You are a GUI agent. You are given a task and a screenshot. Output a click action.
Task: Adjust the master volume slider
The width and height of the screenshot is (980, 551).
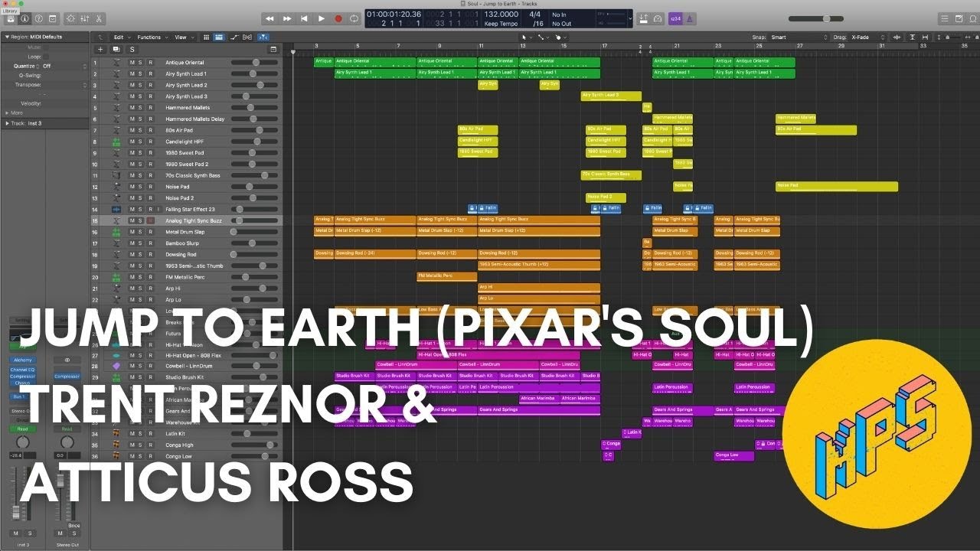816,18
